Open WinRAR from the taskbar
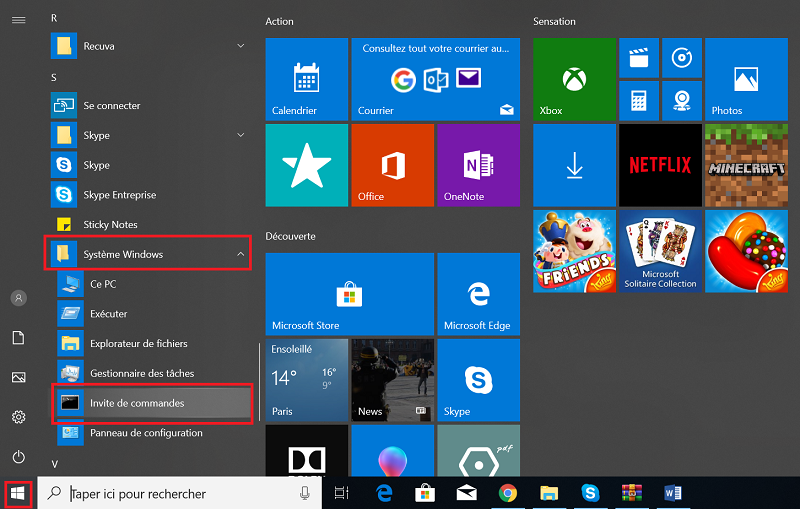The width and height of the screenshot is (800, 509). click(632, 493)
